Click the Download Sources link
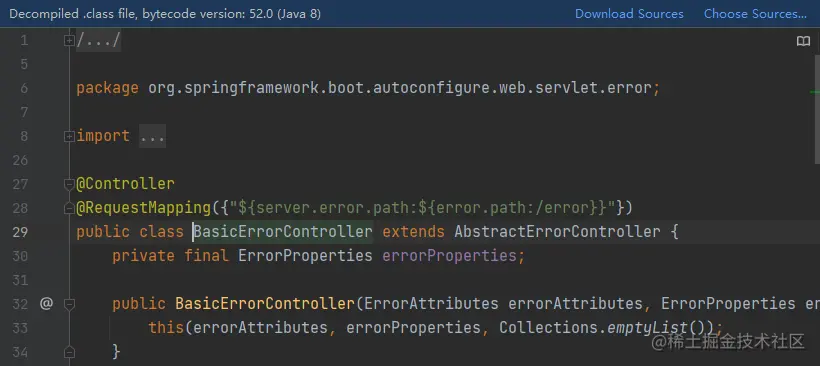Image resolution: width=820 pixels, height=366 pixels. pos(629,14)
